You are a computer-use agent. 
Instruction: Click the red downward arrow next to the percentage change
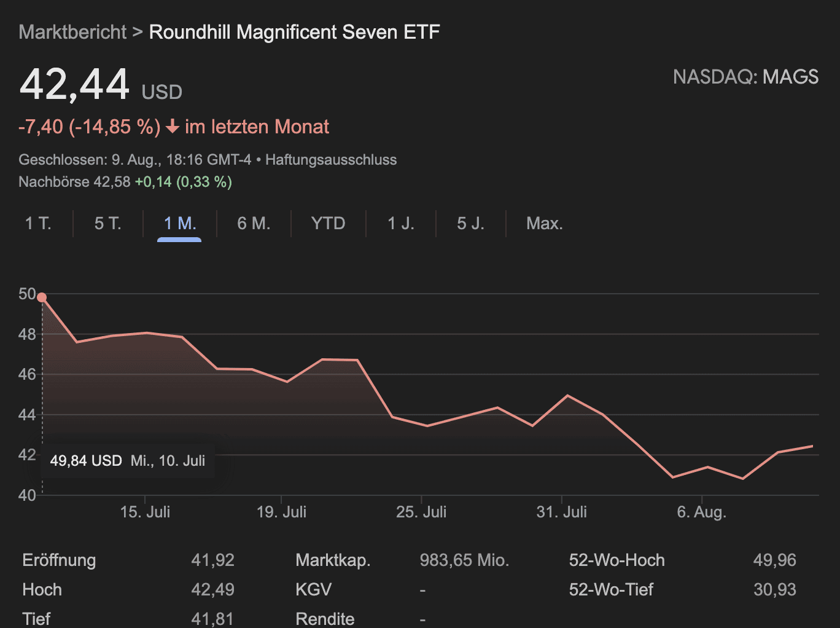(173, 127)
